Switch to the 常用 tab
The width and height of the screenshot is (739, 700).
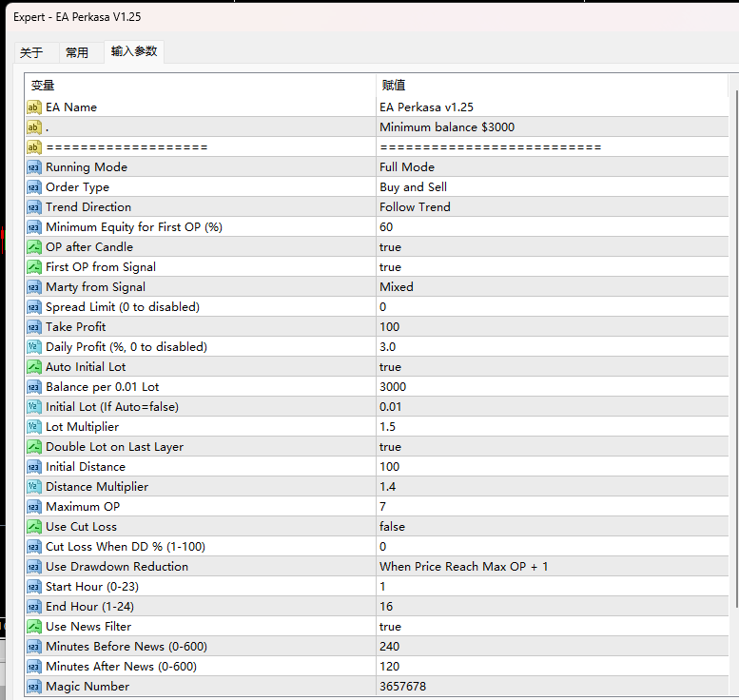tap(77, 52)
